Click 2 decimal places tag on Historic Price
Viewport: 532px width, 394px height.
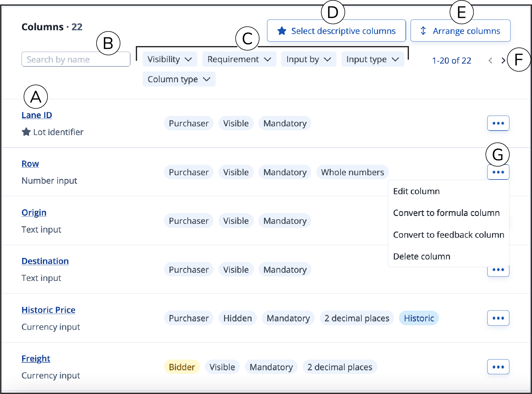(x=357, y=318)
